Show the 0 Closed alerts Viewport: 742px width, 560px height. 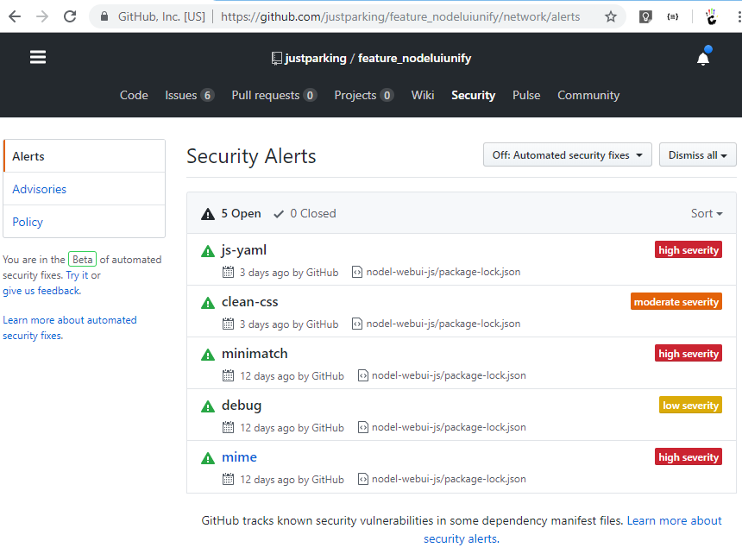click(305, 213)
